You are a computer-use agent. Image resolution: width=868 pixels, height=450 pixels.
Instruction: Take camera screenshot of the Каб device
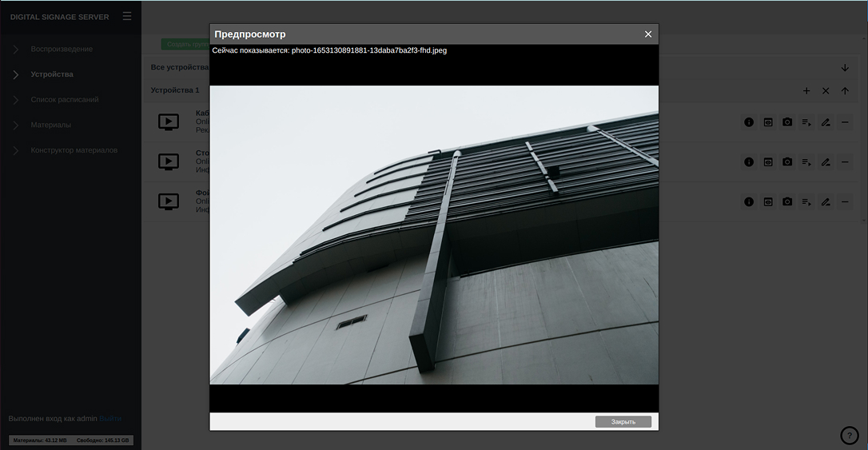[787, 122]
